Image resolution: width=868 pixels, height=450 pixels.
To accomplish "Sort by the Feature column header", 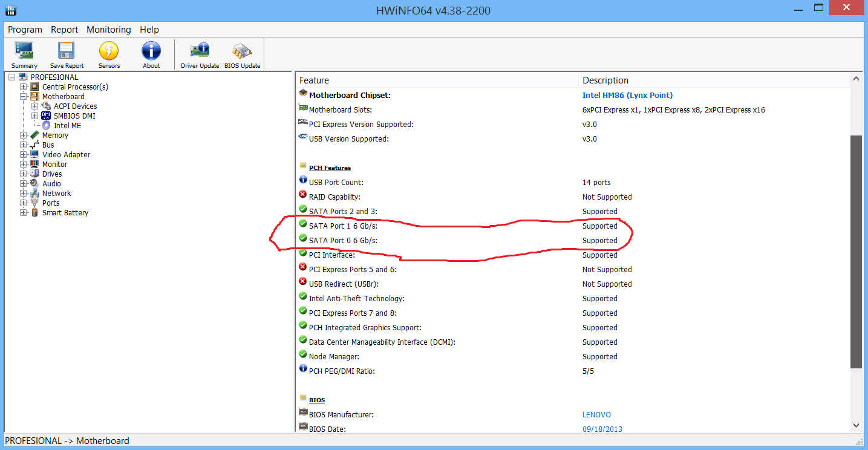I will pyautogui.click(x=437, y=80).
